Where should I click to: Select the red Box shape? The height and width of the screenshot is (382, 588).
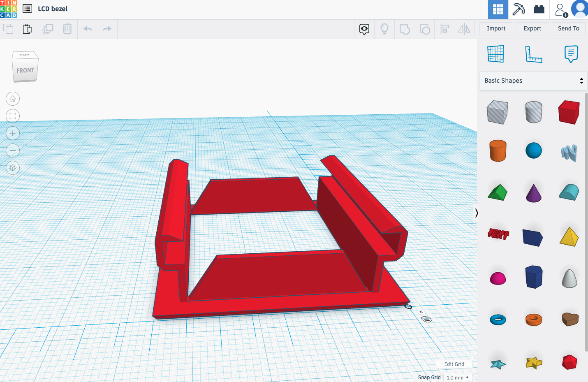pyautogui.click(x=569, y=112)
